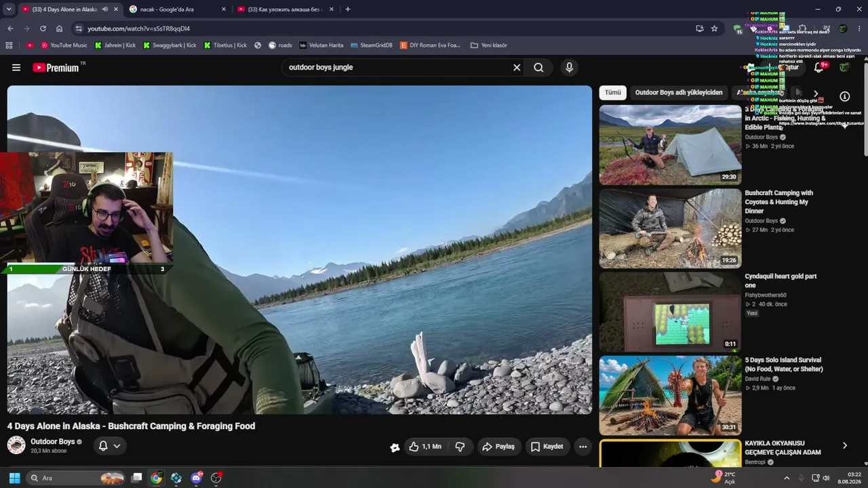Open Swaggybark Kick bookmark

click(x=170, y=45)
